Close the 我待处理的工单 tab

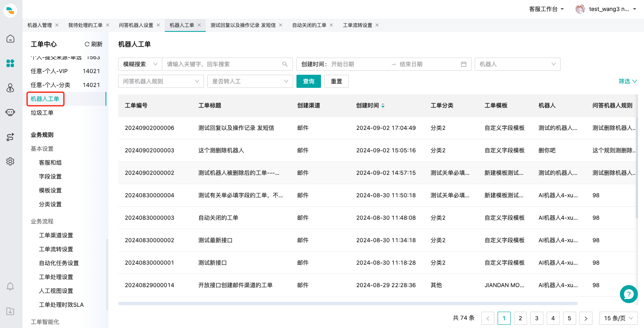(108, 25)
